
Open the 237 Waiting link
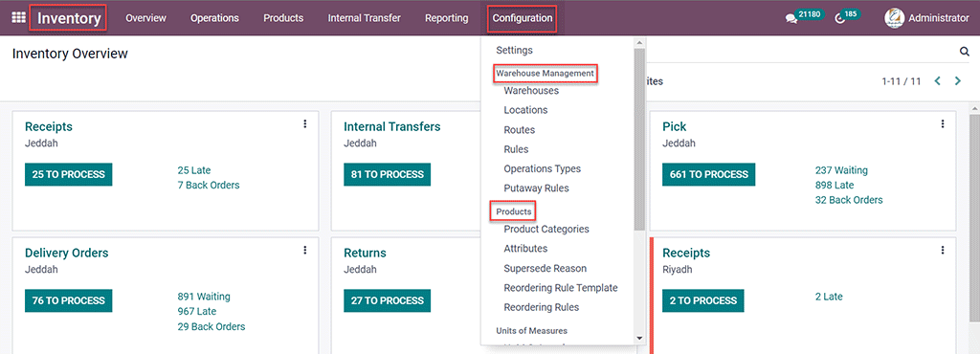click(841, 169)
